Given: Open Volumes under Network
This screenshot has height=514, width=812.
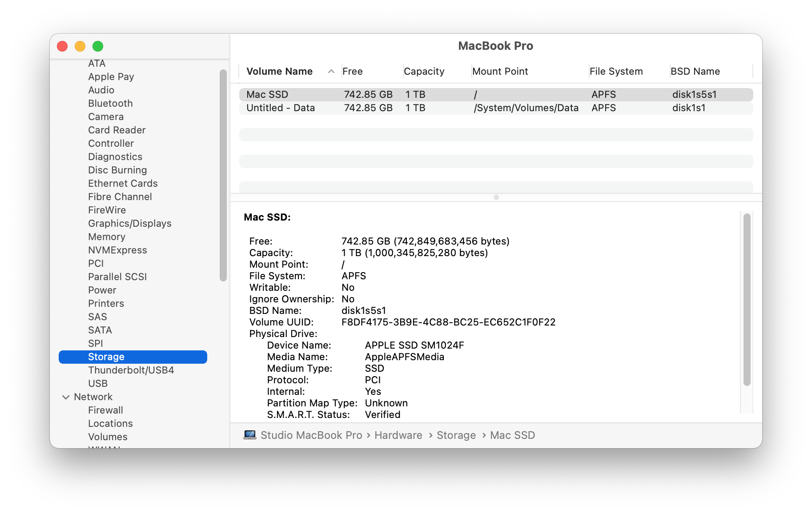Looking at the screenshot, I should point(108,437).
